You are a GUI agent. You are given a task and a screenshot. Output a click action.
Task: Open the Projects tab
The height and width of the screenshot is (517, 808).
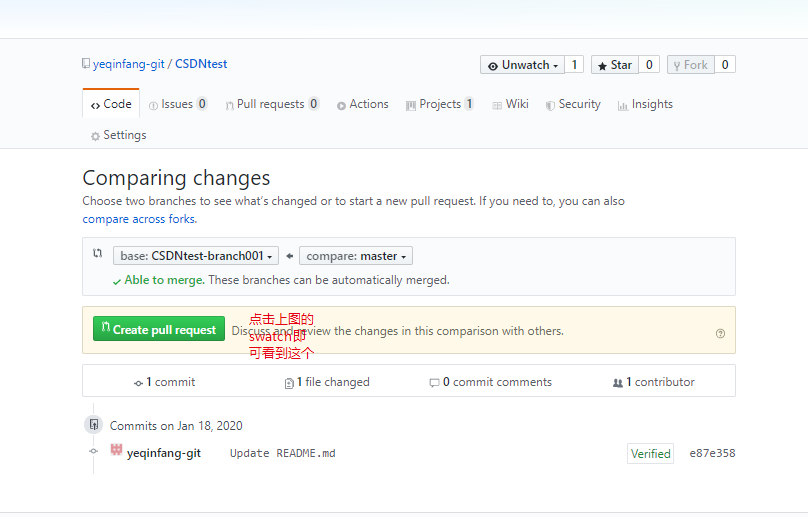click(440, 104)
